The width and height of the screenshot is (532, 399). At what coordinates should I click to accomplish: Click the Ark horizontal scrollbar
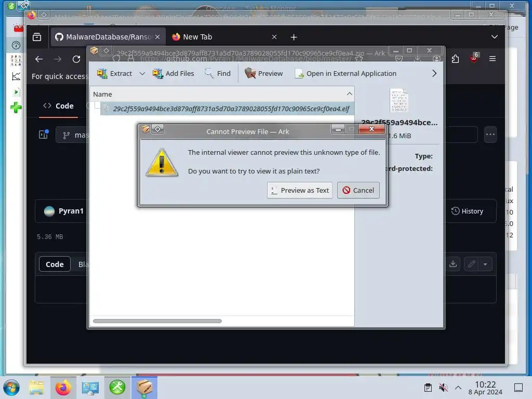(x=157, y=321)
